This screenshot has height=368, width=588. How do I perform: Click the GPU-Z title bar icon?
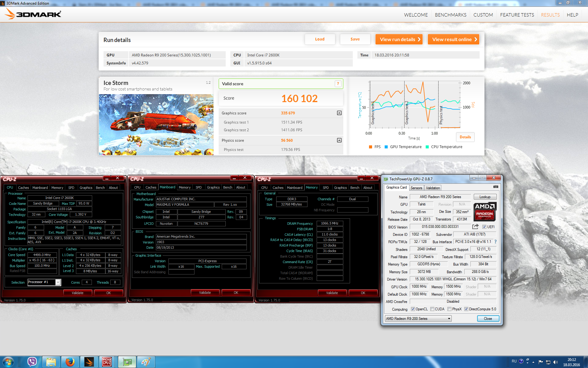tap(386, 179)
